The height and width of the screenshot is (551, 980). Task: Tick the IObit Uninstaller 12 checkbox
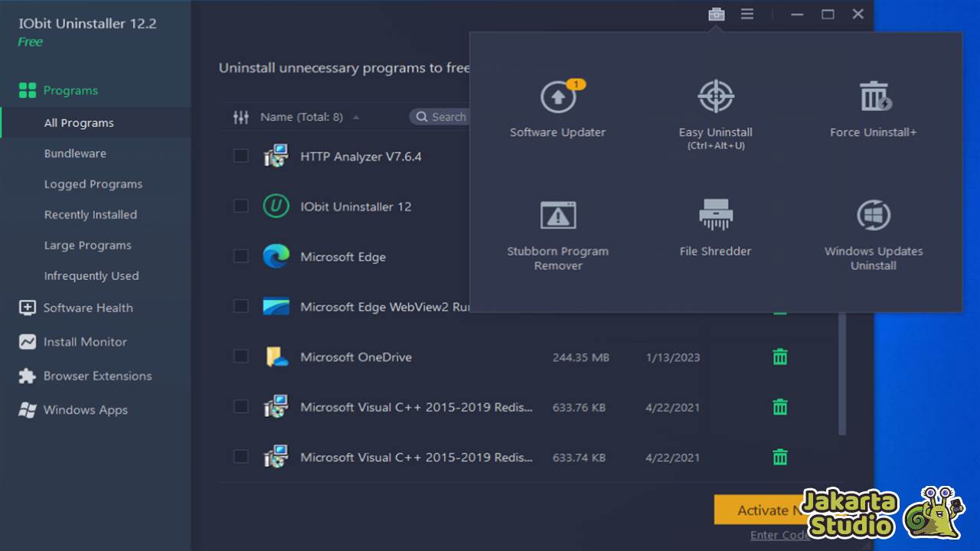tap(240, 206)
